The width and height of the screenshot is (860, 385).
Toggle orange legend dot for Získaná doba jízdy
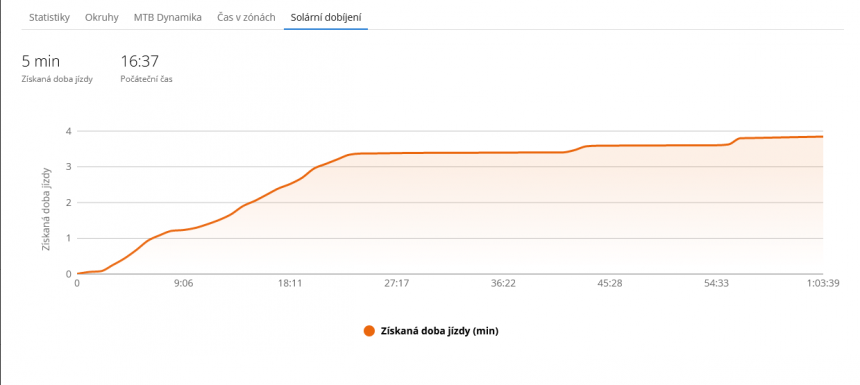[370, 331]
